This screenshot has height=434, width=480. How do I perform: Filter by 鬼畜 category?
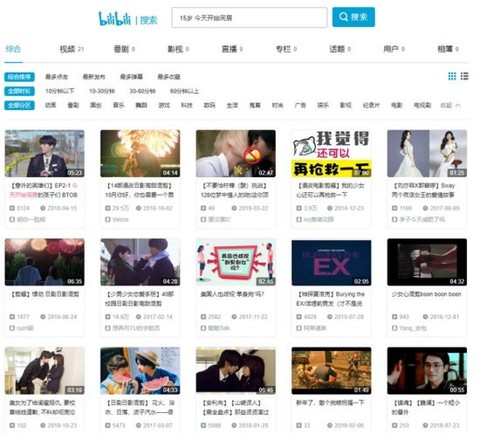point(255,105)
